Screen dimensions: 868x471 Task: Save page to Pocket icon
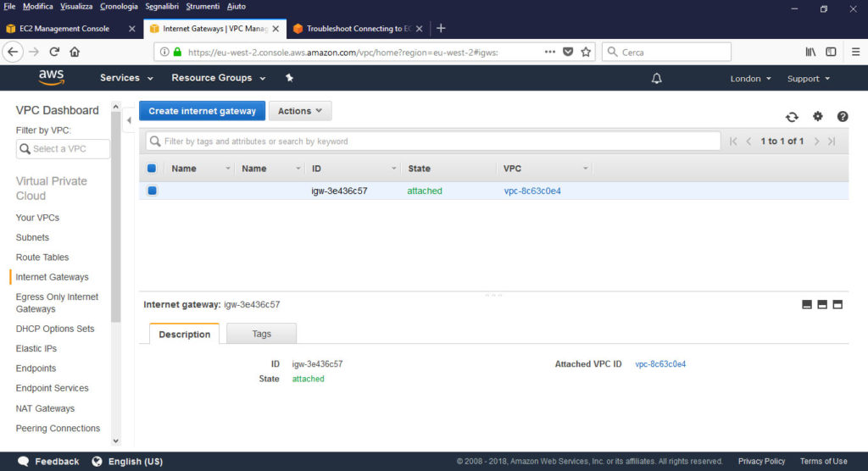click(x=568, y=52)
